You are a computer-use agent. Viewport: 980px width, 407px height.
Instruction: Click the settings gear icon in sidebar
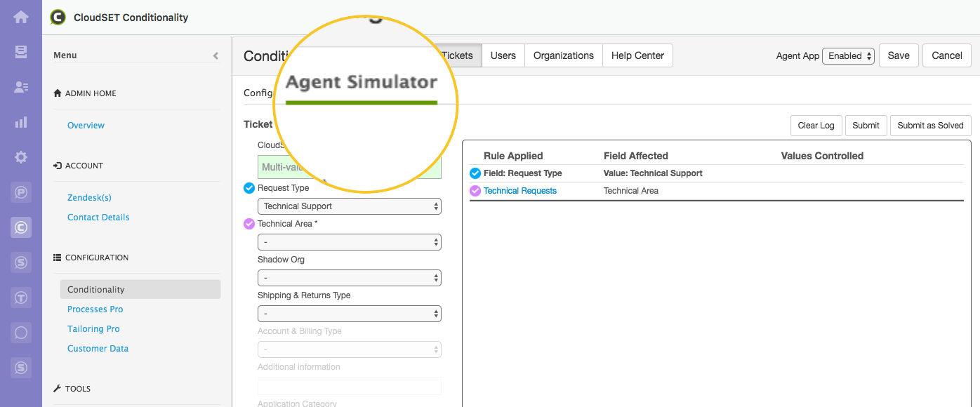tap(20, 156)
